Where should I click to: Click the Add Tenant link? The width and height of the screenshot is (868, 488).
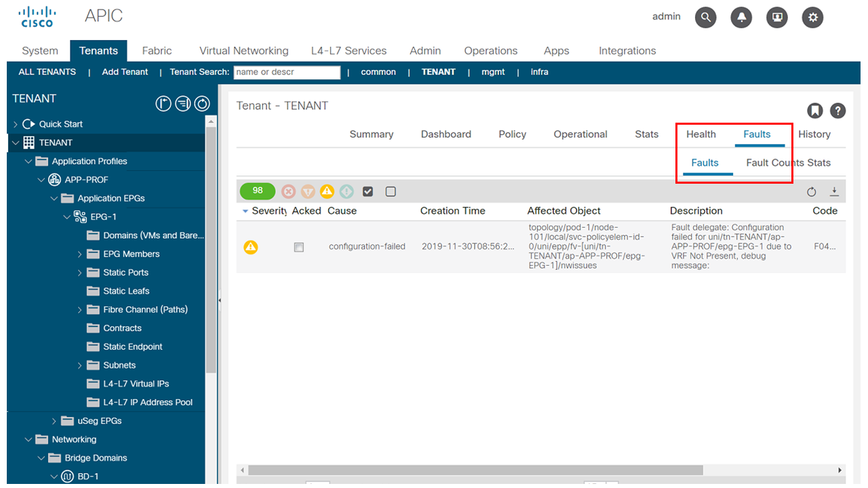(125, 72)
